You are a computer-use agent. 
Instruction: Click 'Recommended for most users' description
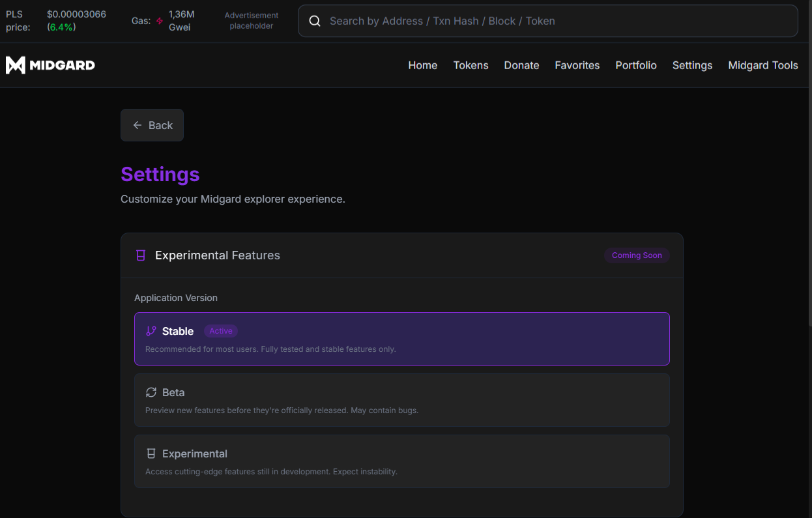(x=270, y=349)
